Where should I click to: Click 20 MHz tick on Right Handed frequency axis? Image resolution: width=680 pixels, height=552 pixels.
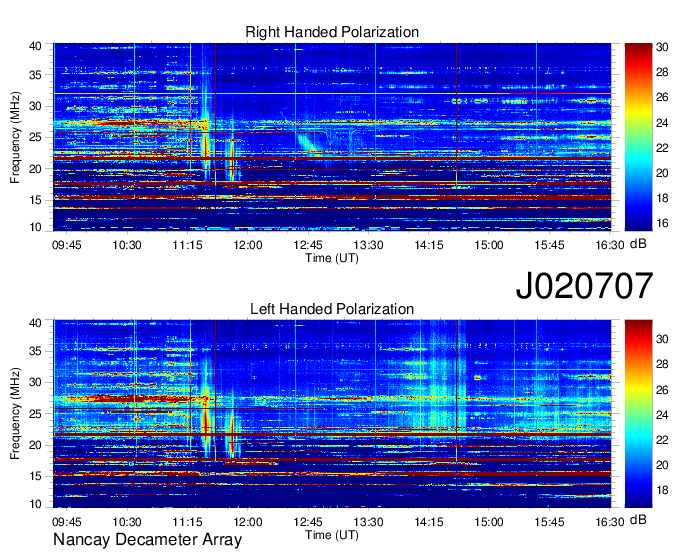35,169
